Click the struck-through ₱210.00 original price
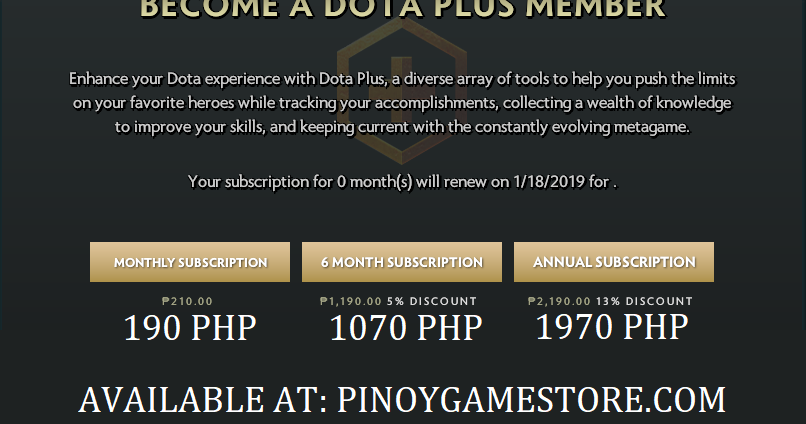Viewport: 806px width, 424px height. [187, 301]
